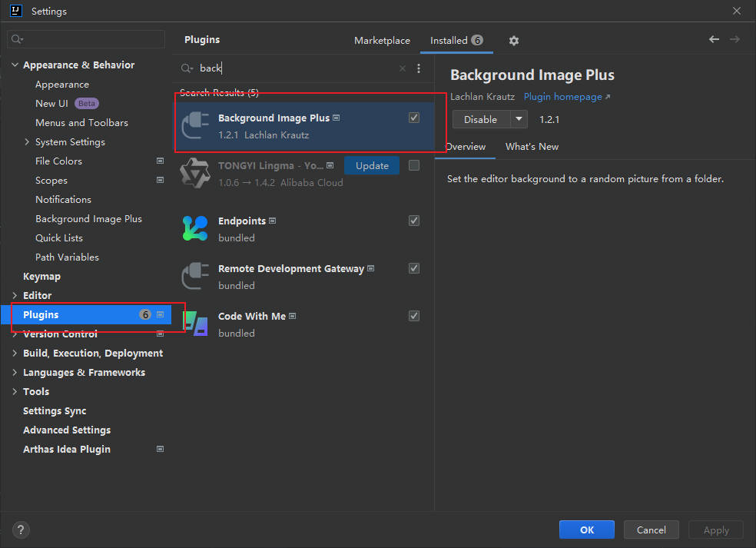
Task: Navigate back with the left arrow
Action: pyautogui.click(x=714, y=39)
